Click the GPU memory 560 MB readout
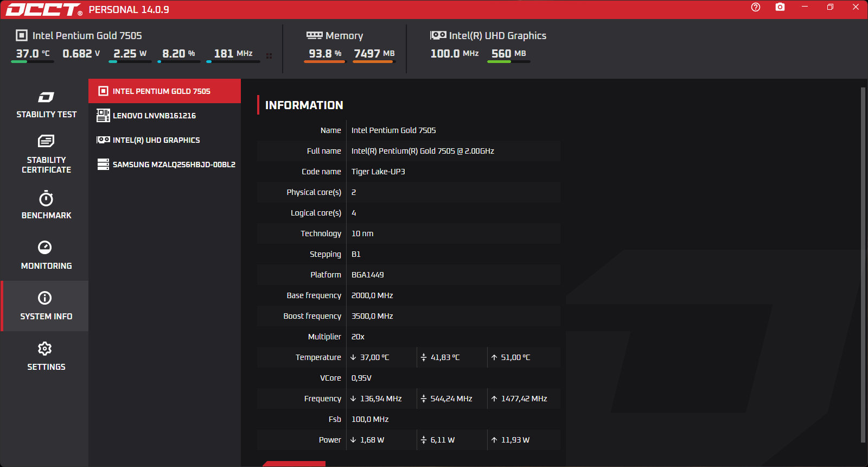 click(x=509, y=54)
